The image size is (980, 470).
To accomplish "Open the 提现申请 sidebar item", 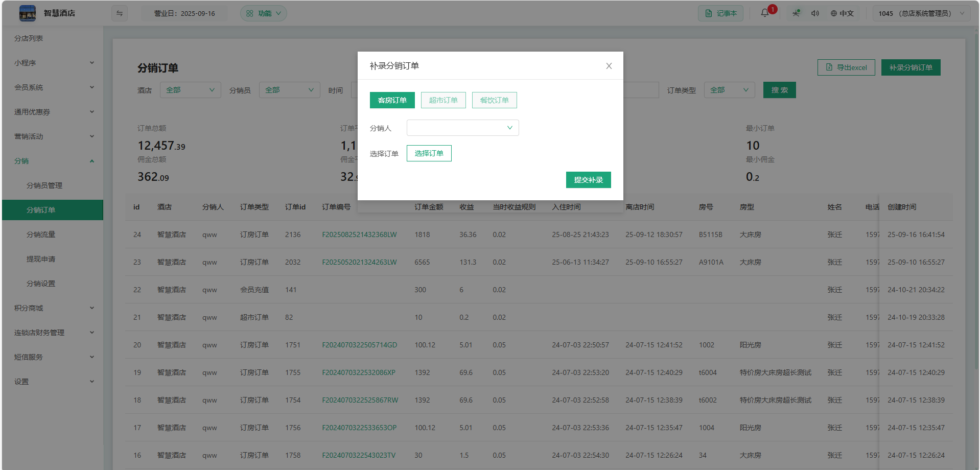I will pyautogui.click(x=41, y=259).
